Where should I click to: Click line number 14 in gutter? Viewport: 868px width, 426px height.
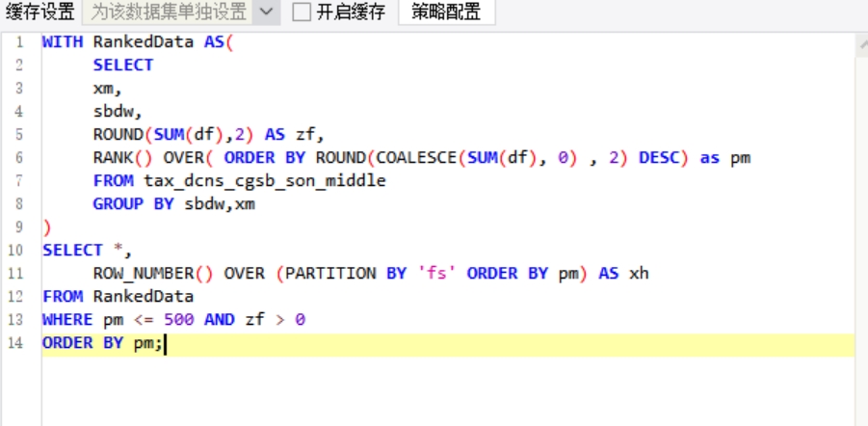(15, 343)
